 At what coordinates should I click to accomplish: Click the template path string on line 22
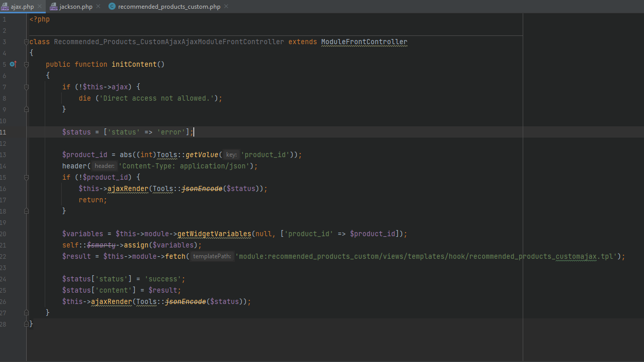pyautogui.click(x=426, y=256)
